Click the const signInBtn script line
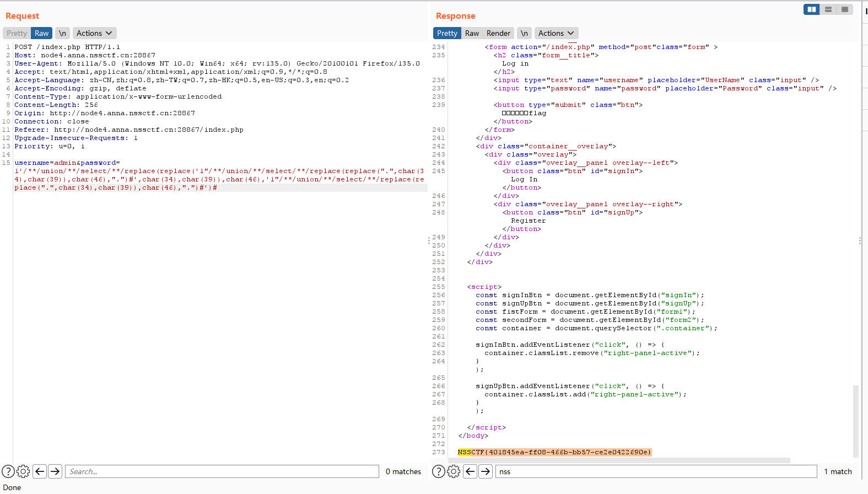 [x=590, y=295]
